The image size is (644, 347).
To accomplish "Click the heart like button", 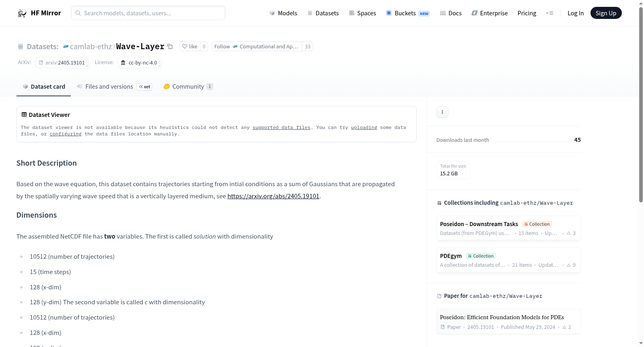I will click(x=190, y=47).
